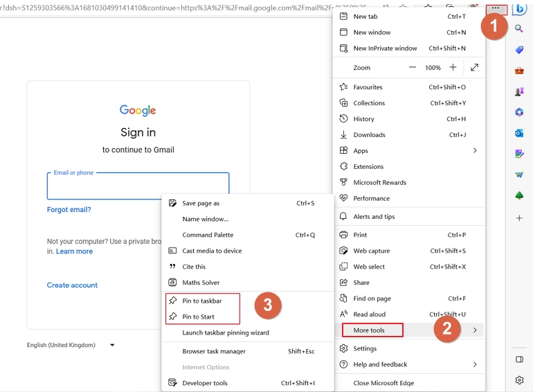Select New window from the menu
The width and height of the screenshot is (533, 392).
tap(409, 33)
